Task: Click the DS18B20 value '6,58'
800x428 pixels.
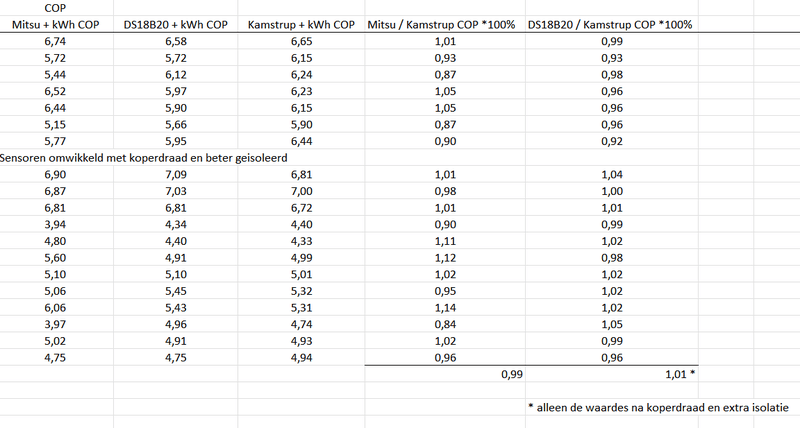Action: click(x=176, y=41)
